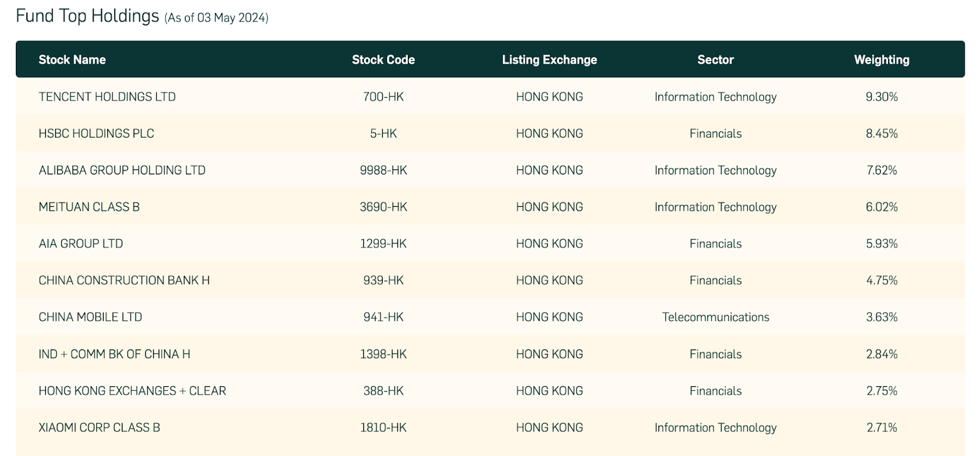Click stock code 700-HK
This screenshot has width=980, height=456.
pyautogui.click(x=383, y=97)
